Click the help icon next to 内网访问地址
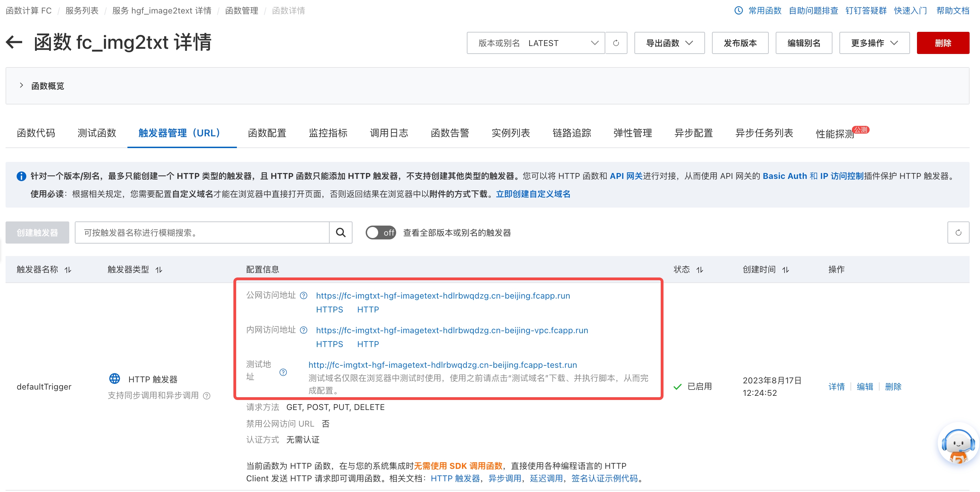The image size is (980, 492). pyautogui.click(x=304, y=330)
